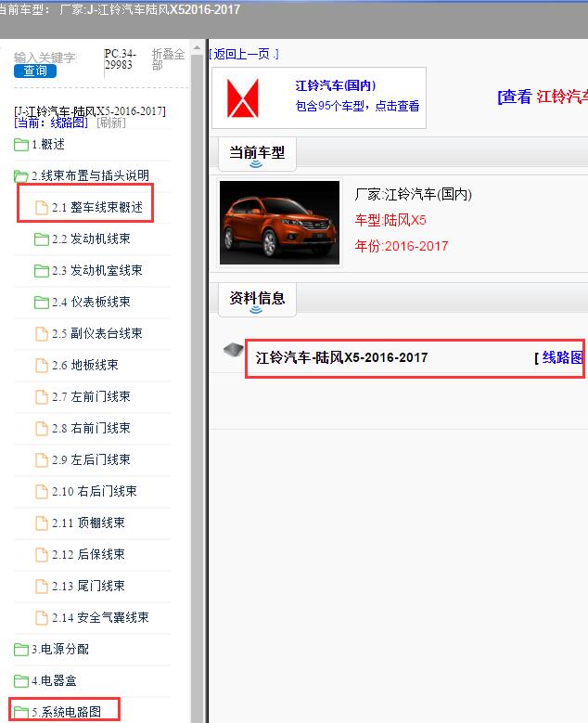Click page icon of 2.12 后保线束
Viewport: 588px width, 723px height.
42,555
